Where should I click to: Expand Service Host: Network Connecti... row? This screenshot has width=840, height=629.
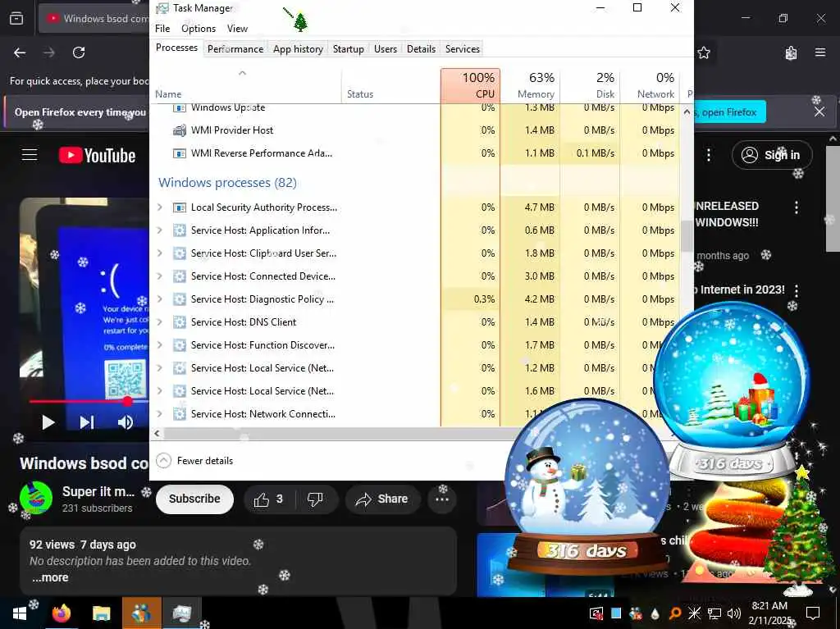pos(160,414)
